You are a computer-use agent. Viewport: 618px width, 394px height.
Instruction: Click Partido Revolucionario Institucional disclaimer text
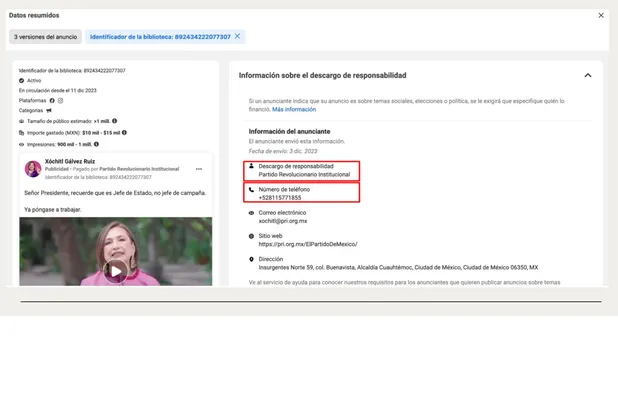[304, 175]
